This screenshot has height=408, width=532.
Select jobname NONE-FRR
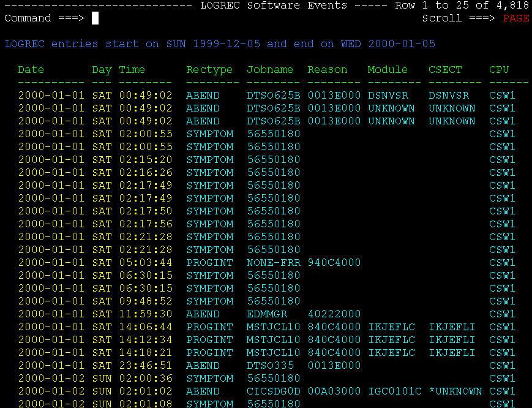coord(274,263)
